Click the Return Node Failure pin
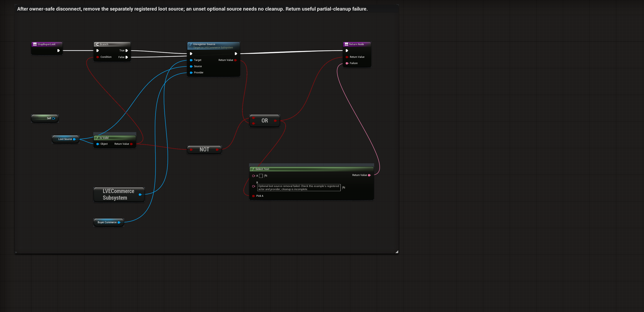Viewport: 644px width, 312px height. [347, 63]
